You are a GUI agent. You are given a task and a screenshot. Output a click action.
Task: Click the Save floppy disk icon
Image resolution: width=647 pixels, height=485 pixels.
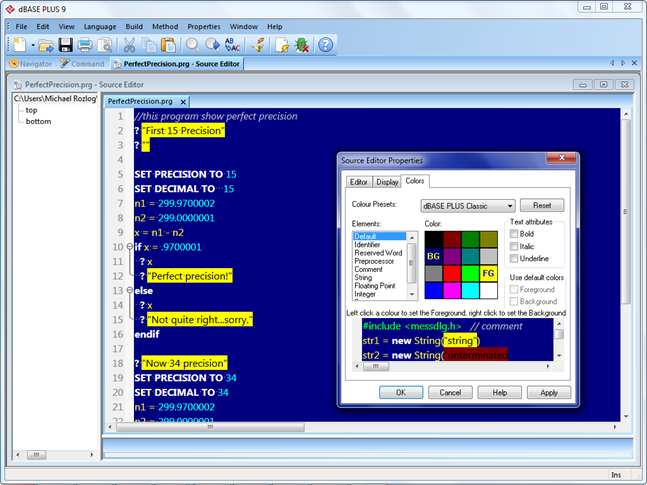[65, 45]
